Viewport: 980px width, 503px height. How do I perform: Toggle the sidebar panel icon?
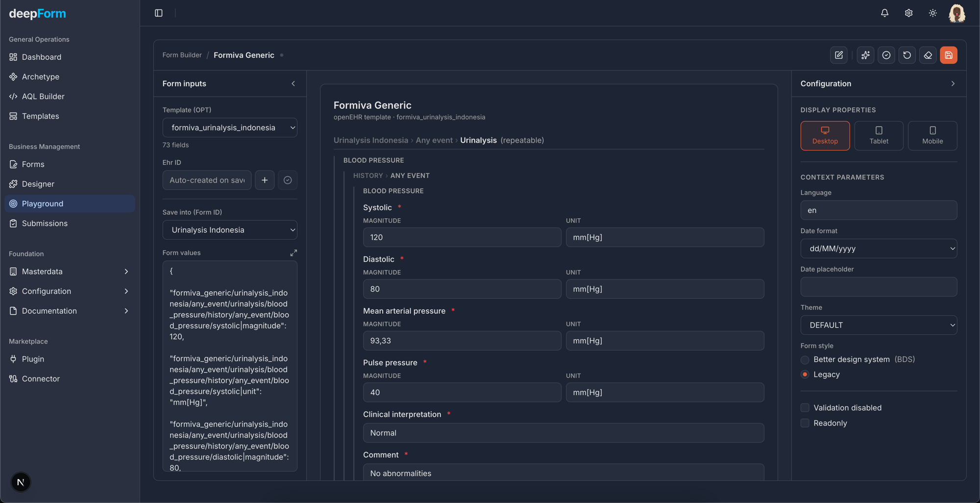(159, 13)
